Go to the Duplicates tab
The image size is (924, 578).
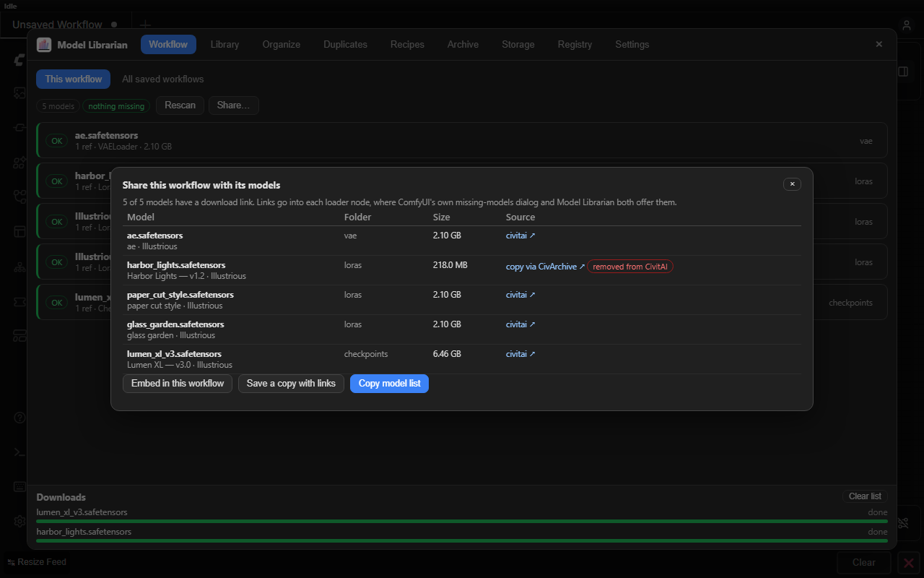pyautogui.click(x=345, y=45)
